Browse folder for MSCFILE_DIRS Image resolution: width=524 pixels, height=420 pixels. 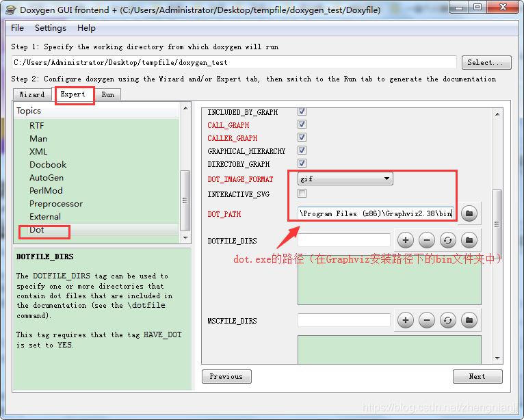[469, 320]
